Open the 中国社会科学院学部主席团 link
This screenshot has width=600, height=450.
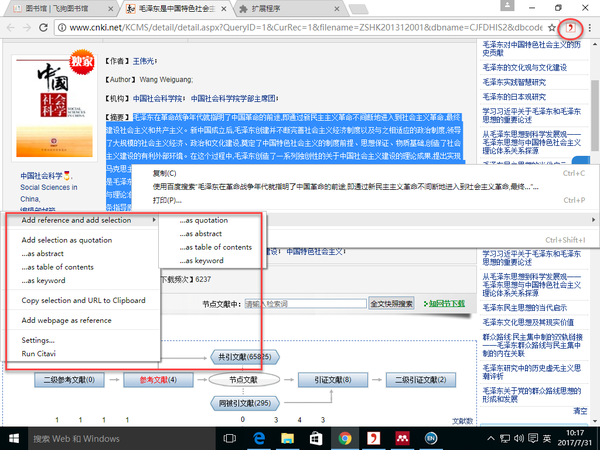click(x=233, y=99)
